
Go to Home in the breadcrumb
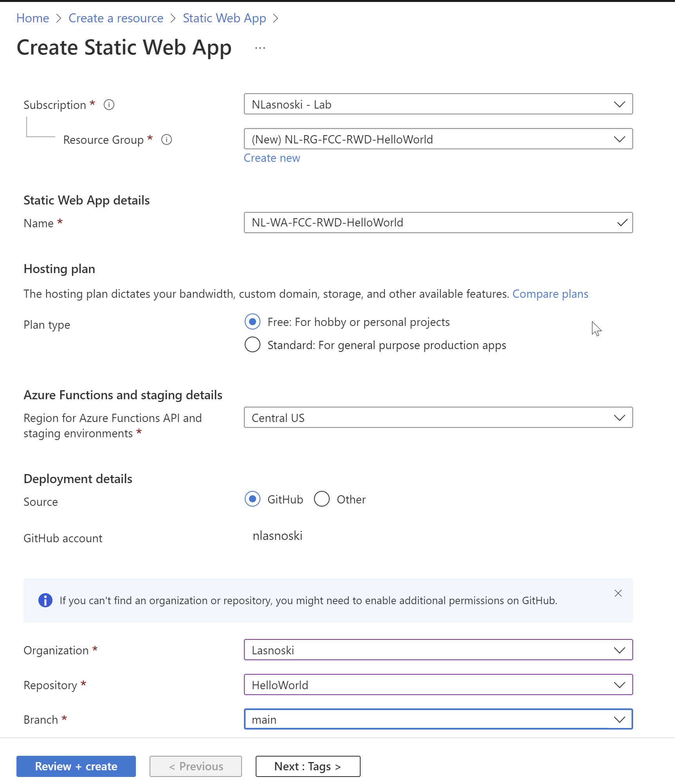[x=32, y=18]
